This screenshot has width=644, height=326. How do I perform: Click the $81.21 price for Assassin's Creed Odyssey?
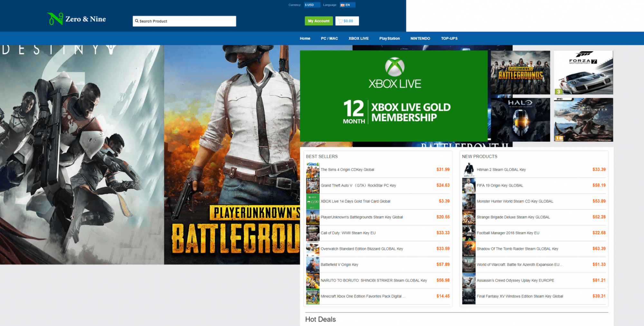[599, 280]
